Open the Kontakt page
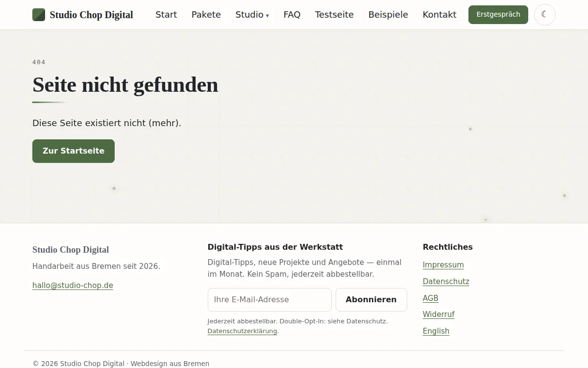This screenshot has height=368, width=588. pyautogui.click(x=440, y=15)
